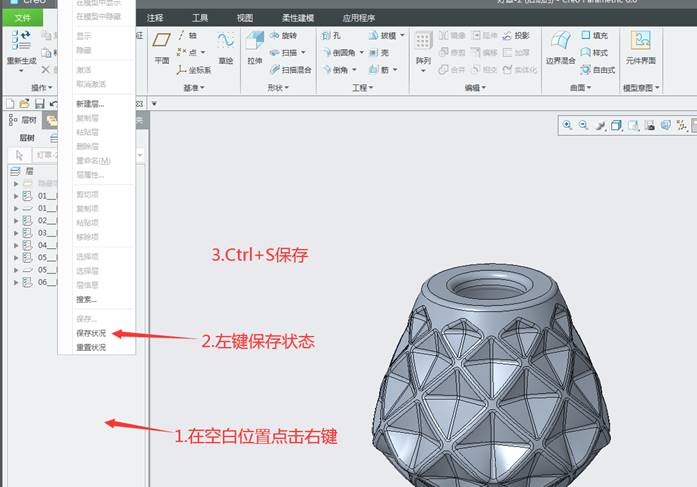
Task: Open the 编辑 group dropdown
Action: (475, 88)
